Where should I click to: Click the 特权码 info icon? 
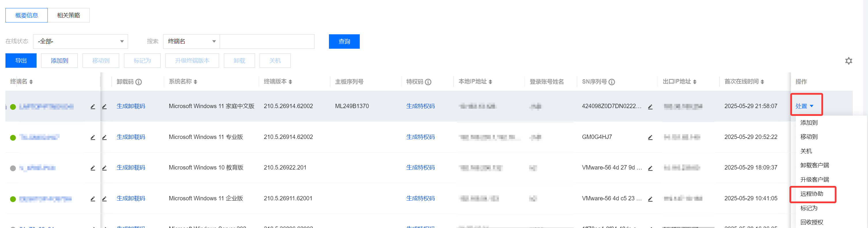[x=428, y=82]
